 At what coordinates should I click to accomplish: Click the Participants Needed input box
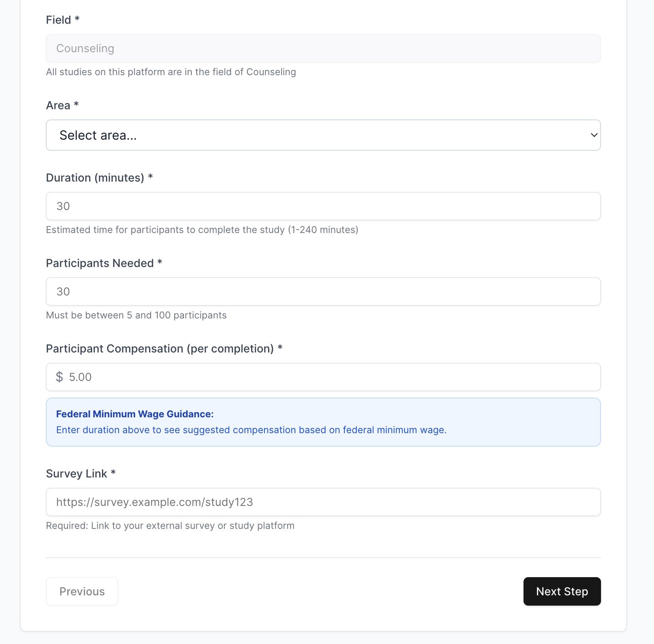[323, 292]
